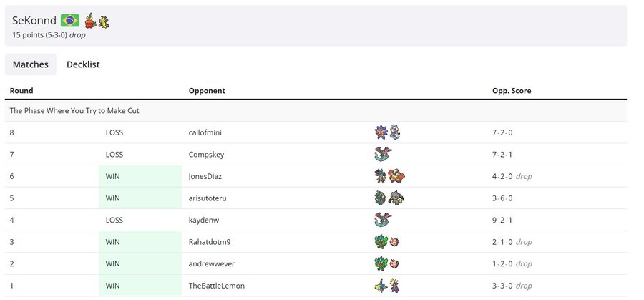Click kaydenw's dragon deck icon
644x300 pixels.
pos(384,220)
